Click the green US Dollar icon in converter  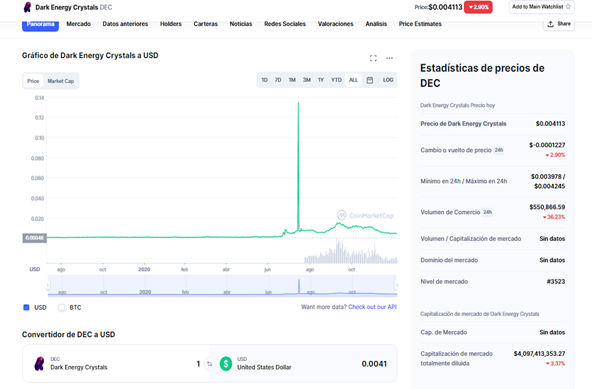coord(226,364)
